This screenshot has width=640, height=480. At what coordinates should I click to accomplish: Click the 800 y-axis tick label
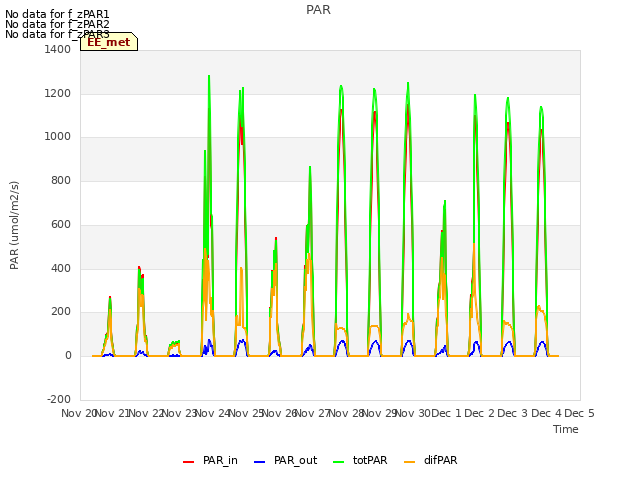pyautogui.click(x=61, y=180)
